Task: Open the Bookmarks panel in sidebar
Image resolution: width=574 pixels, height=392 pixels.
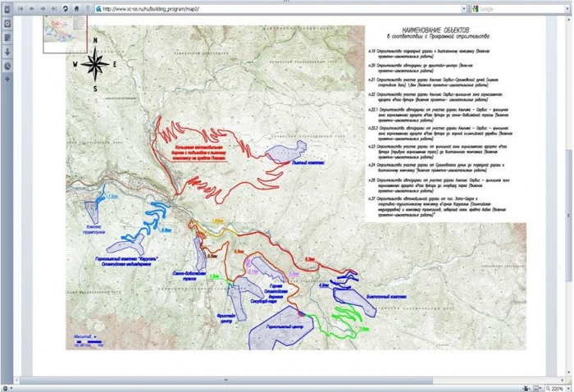Action: coord(7,24)
